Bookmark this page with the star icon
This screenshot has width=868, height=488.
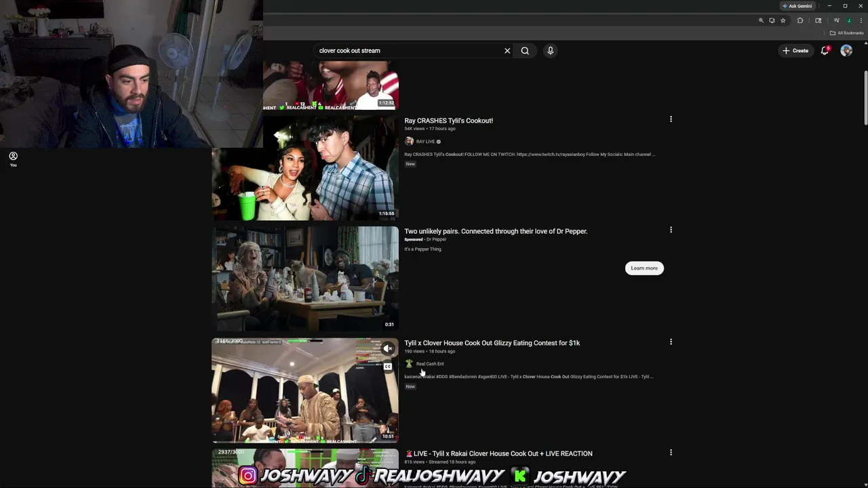point(783,20)
